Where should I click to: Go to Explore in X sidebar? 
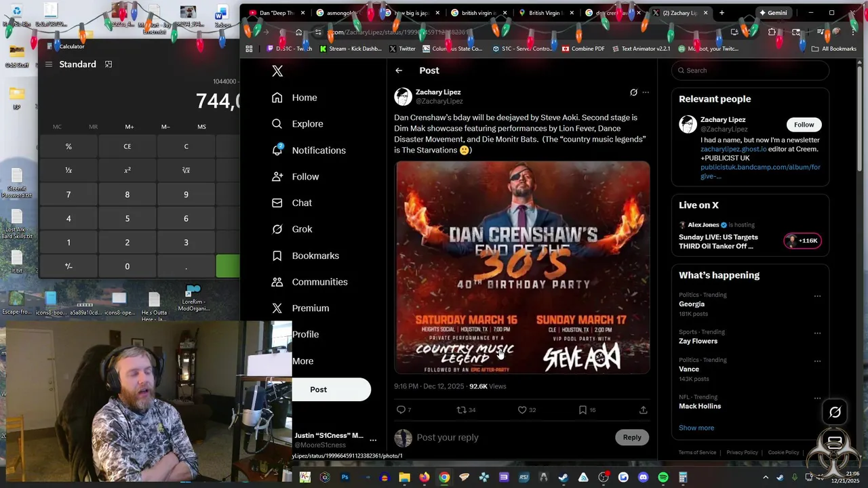pyautogui.click(x=297, y=124)
